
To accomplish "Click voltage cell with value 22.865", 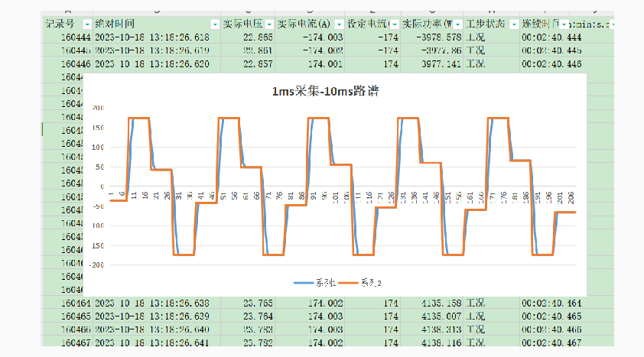I will [247, 37].
